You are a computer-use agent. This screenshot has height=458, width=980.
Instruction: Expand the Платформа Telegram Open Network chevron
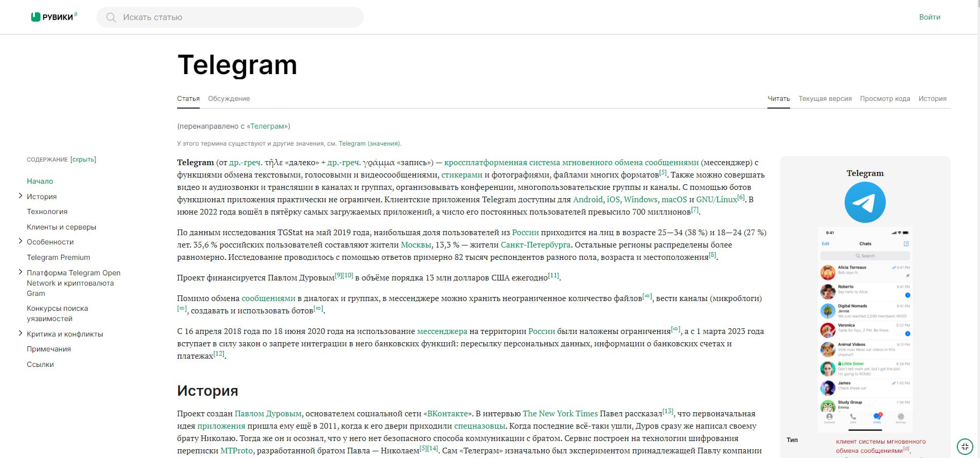(20, 272)
